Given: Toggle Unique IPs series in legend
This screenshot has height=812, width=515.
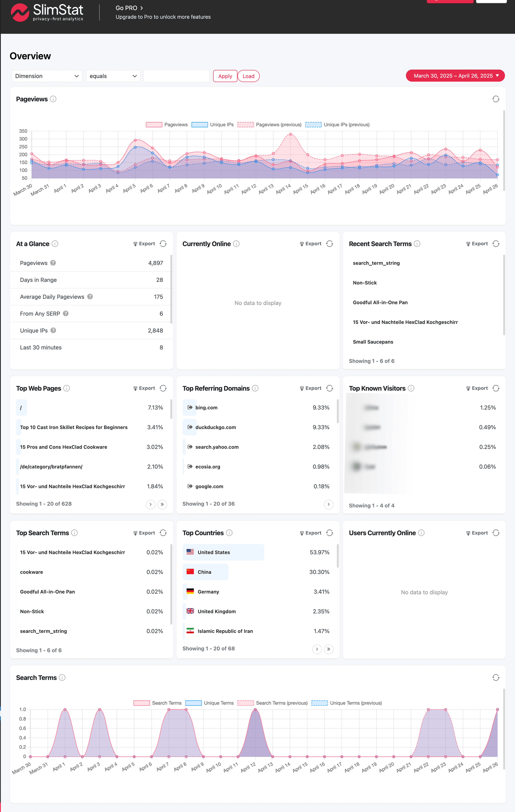Looking at the screenshot, I should [213, 125].
